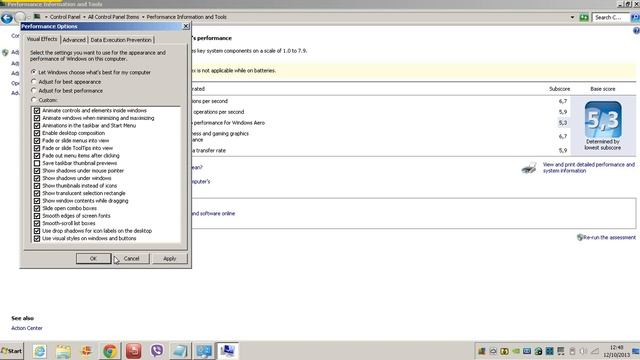Screen dimensions: 640x360
Task: Click the Search Control Panel field
Action: (x=611, y=17)
